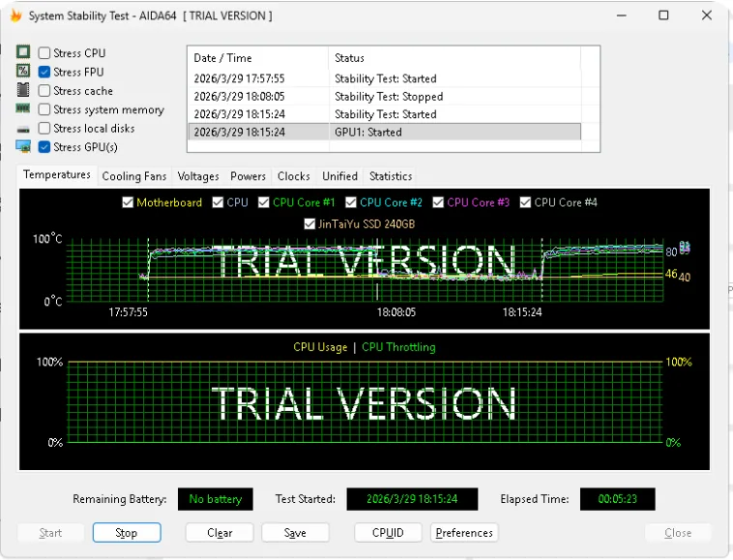
Task: Click the Save button
Action: tap(295, 532)
